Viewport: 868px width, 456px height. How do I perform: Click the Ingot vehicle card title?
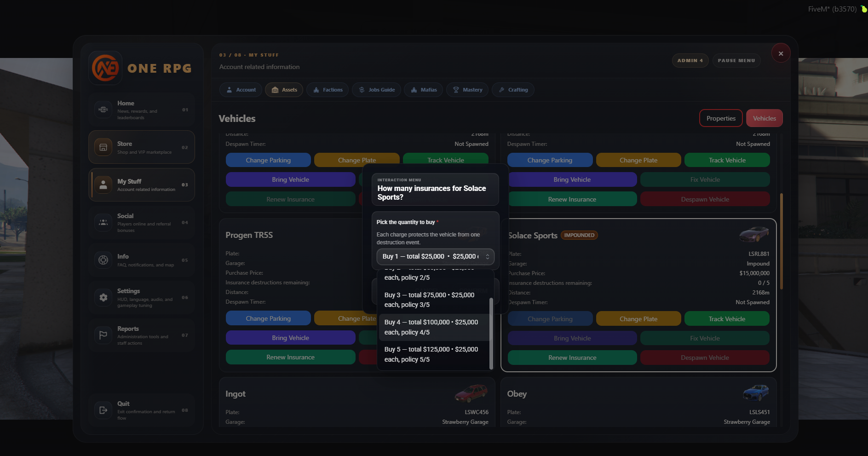(235, 394)
